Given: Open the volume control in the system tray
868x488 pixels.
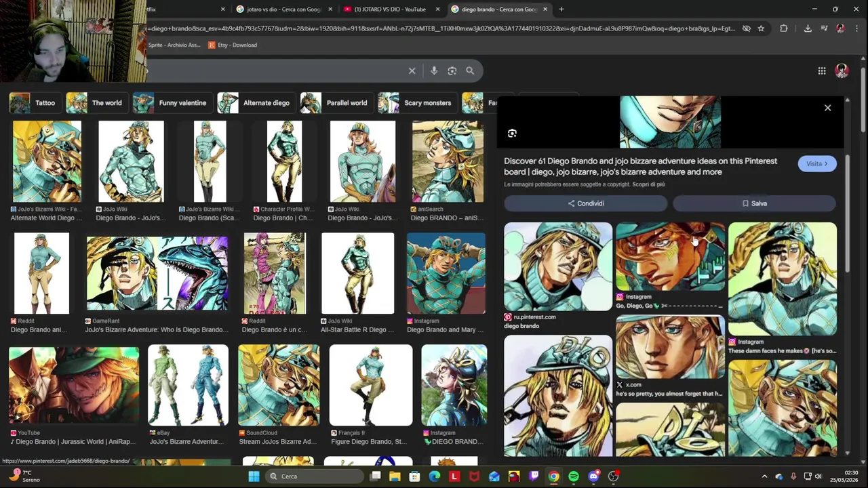Looking at the screenshot, I should click(818, 476).
